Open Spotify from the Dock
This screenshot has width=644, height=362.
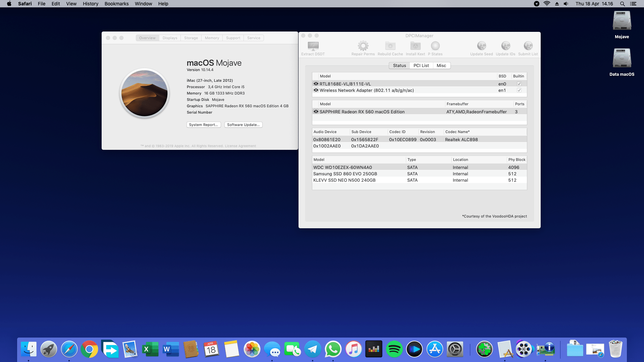[394, 349]
